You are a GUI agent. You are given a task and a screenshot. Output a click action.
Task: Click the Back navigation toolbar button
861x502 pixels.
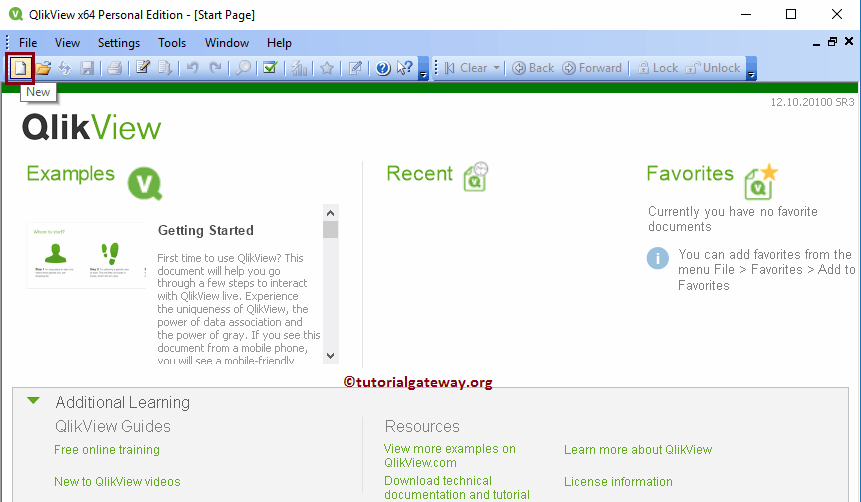click(533, 68)
